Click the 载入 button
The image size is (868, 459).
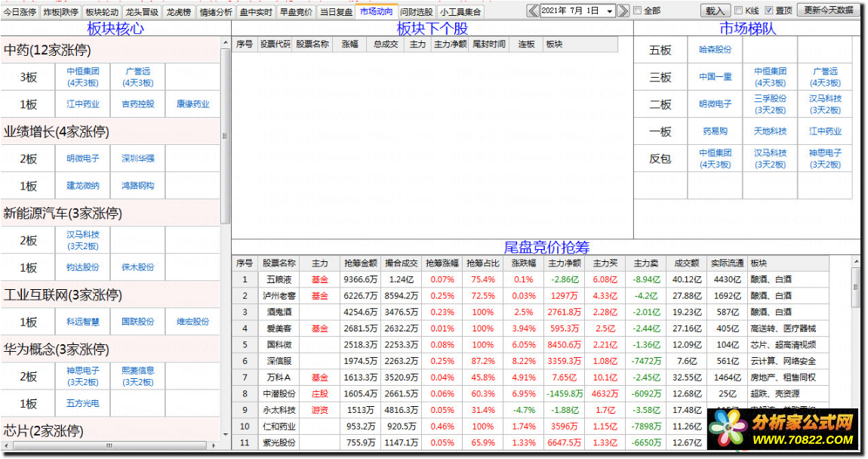(x=716, y=11)
